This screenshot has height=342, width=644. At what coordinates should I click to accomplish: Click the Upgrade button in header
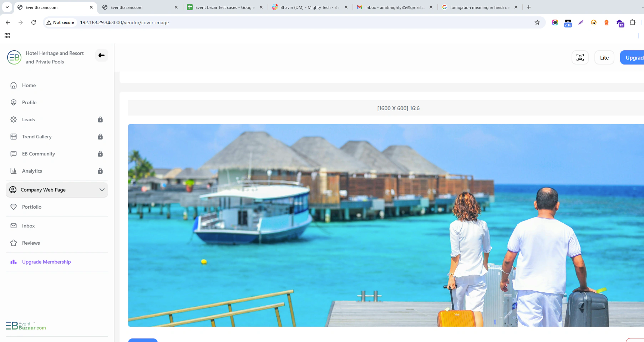(634, 57)
